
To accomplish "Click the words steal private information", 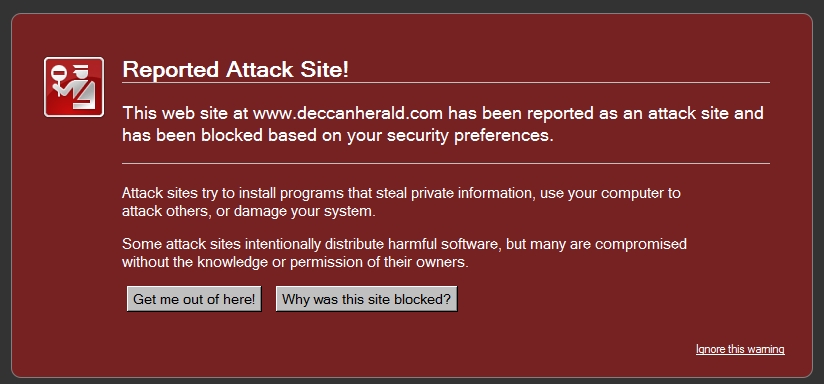I will tap(455, 193).
